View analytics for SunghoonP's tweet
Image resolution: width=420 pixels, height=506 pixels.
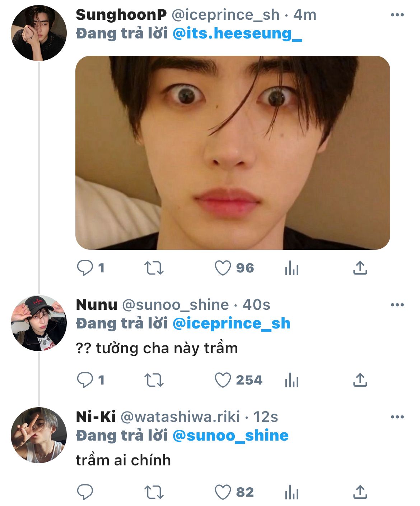[x=291, y=268]
